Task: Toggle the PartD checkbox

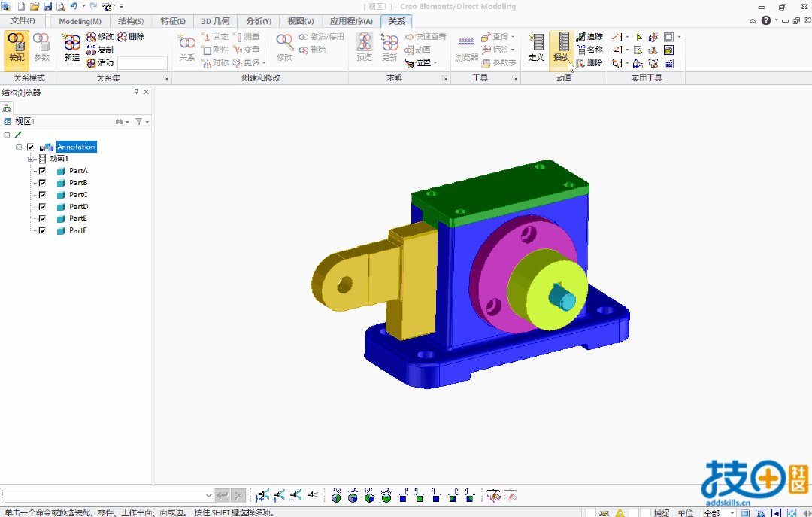Action: tap(42, 206)
